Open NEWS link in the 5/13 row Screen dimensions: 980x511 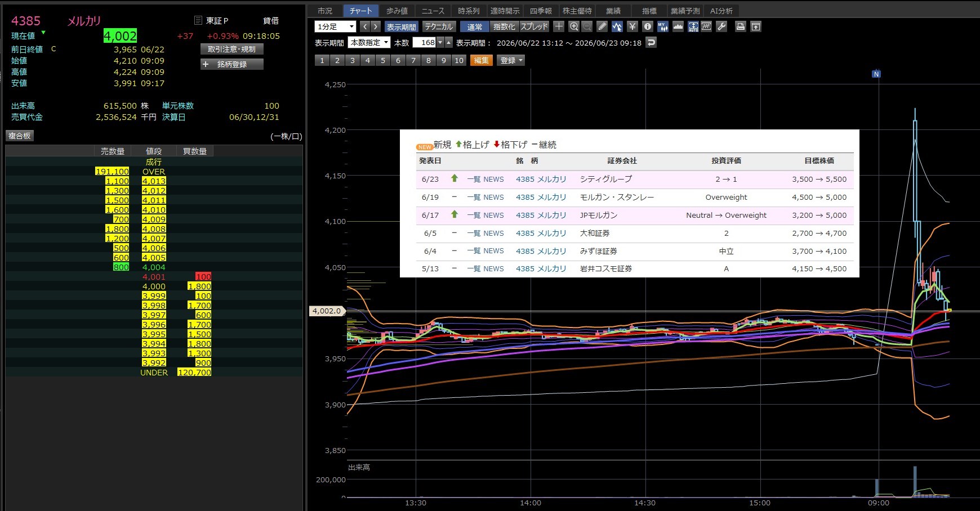tap(493, 268)
